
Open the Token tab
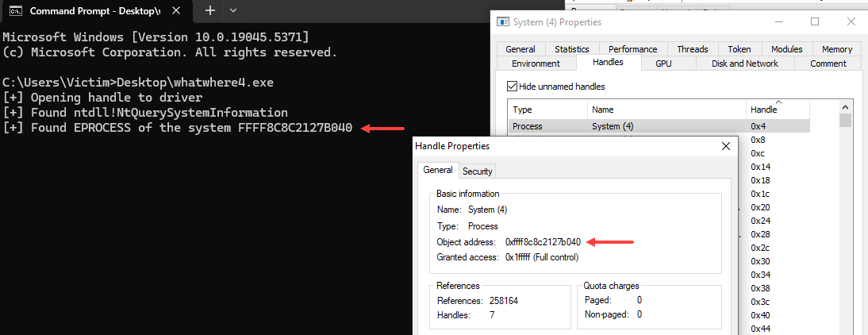click(x=739, y=49)
